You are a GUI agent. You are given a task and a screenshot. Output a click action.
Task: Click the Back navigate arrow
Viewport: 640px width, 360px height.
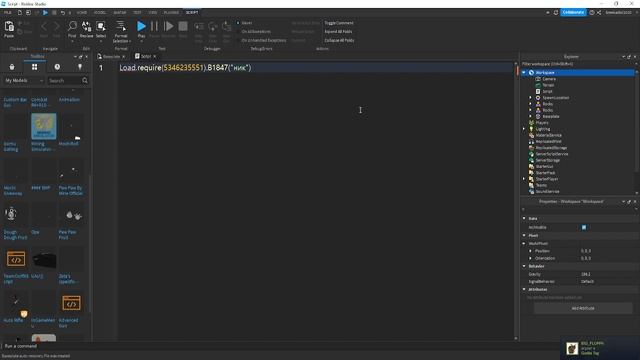(44, 27)
